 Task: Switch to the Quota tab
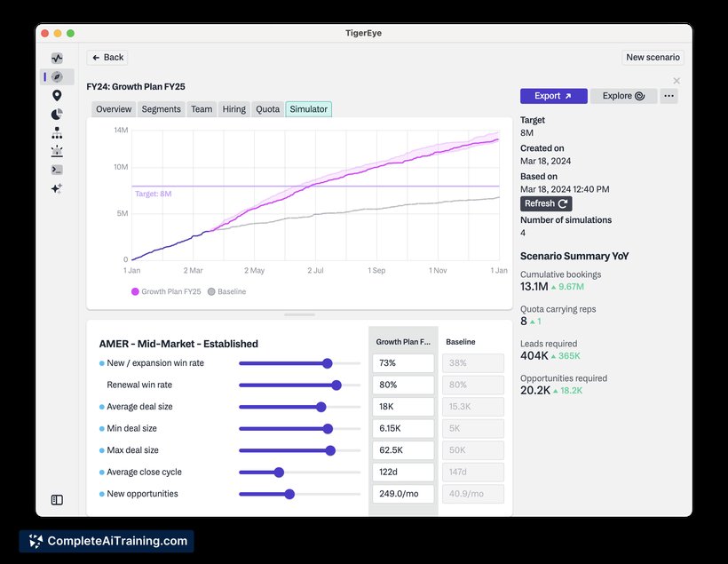click(268, 109)
